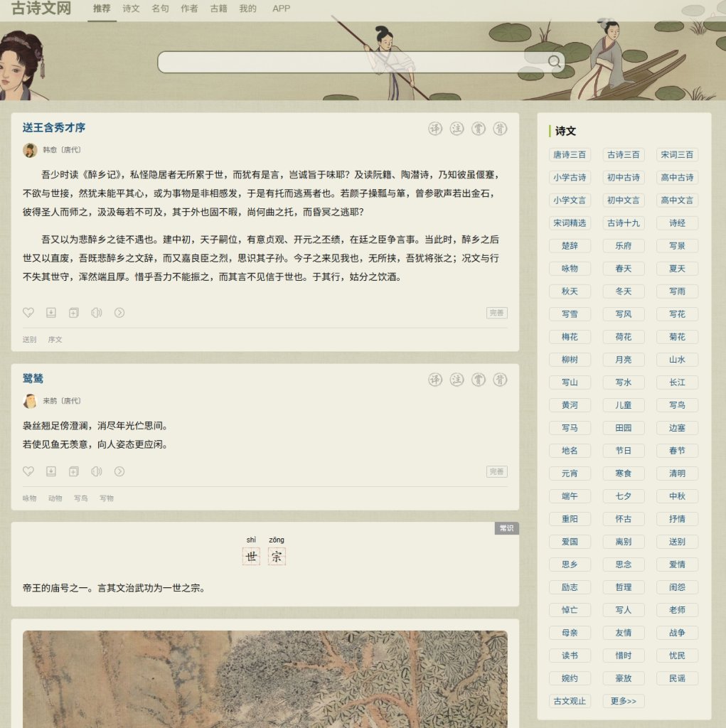
Task: Play audio reading of 送王含秀才序
Action: [97, 313]
